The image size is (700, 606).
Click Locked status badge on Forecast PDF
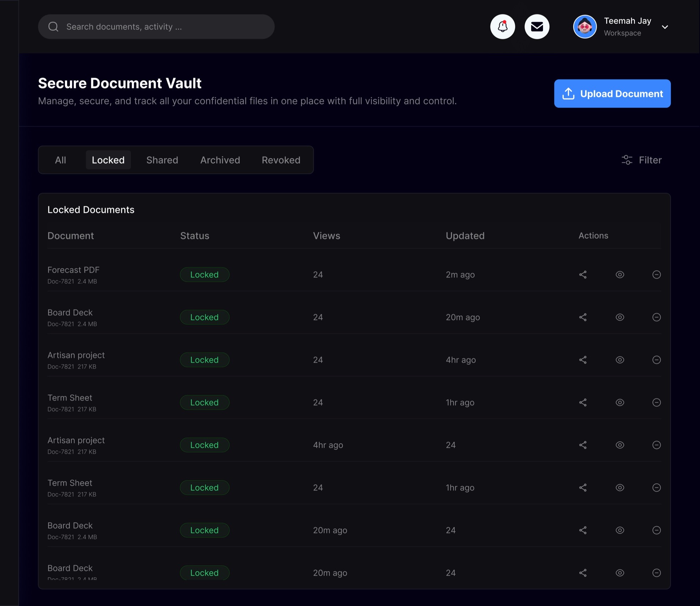coord(204,275)
